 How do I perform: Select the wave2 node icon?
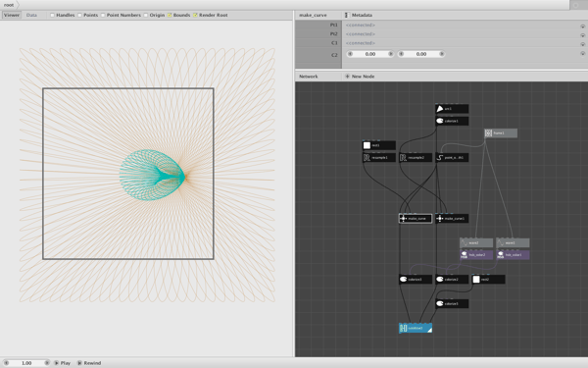point(465,243)
